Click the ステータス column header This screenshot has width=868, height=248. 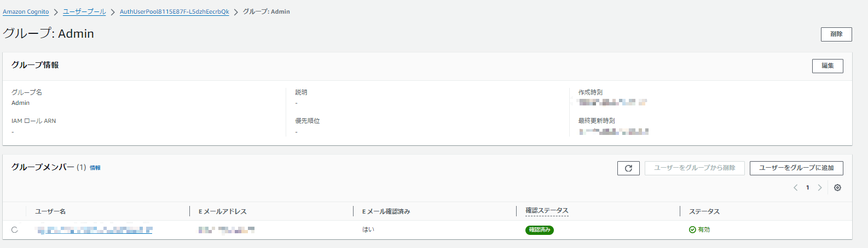tap(704, 211)
